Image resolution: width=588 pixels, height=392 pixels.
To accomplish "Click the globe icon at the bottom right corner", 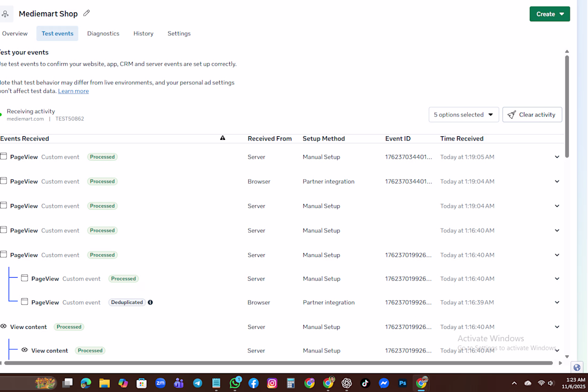I will [x=577, y=367].
